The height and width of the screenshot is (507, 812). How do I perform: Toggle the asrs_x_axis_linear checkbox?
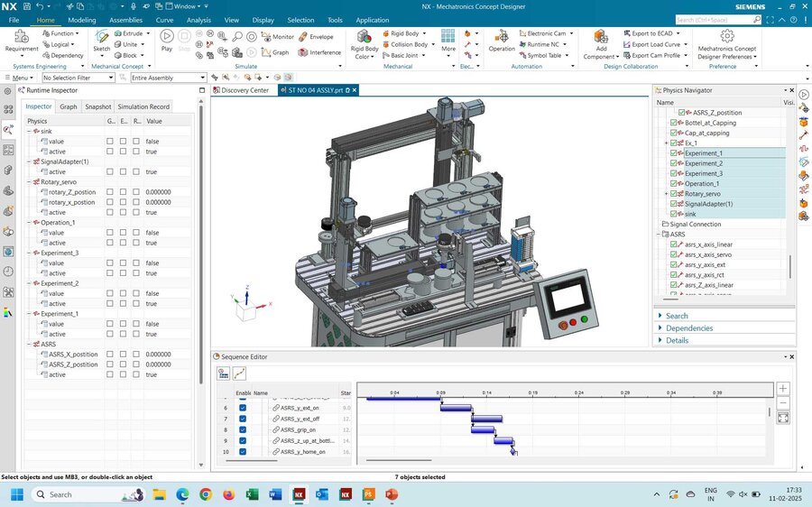pyautogui.click(x=674, y=244)
